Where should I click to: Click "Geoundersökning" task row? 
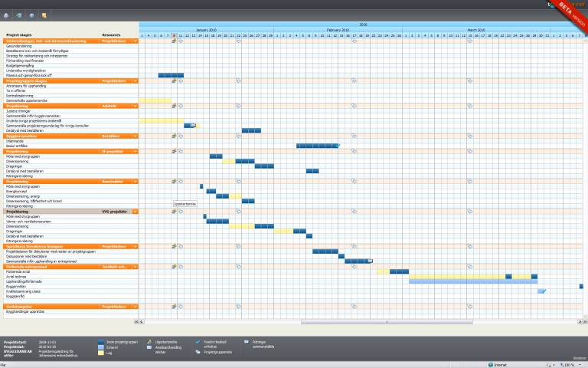pyautogui.click(x=71, y=46)
